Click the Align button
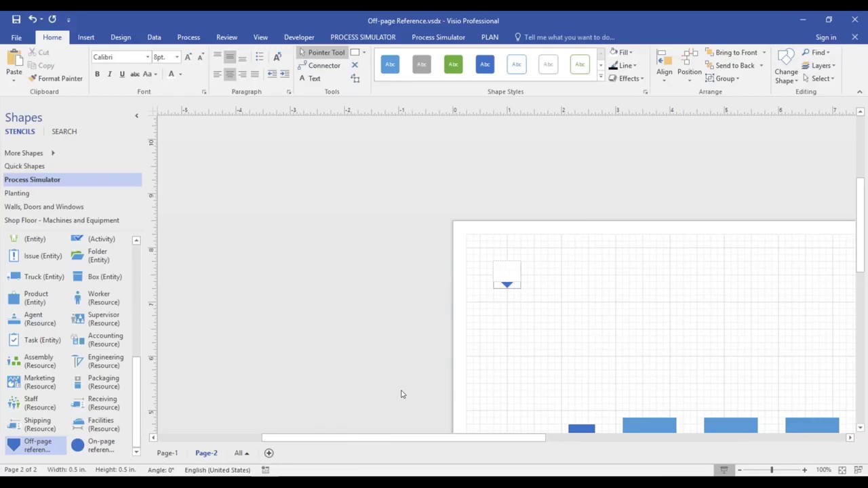This screenshot has height=488, width=868. pyautogui.click(x=665, y=66)
